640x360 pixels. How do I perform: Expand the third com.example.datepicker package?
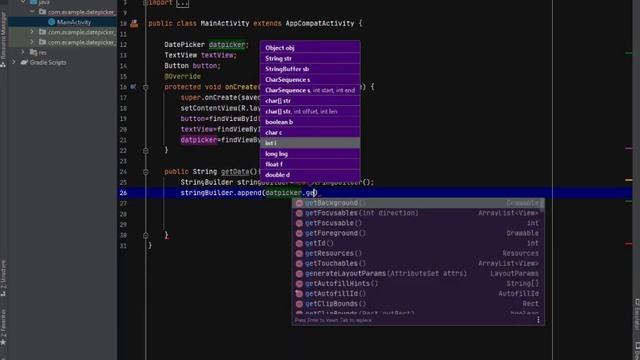click(32, 42)
